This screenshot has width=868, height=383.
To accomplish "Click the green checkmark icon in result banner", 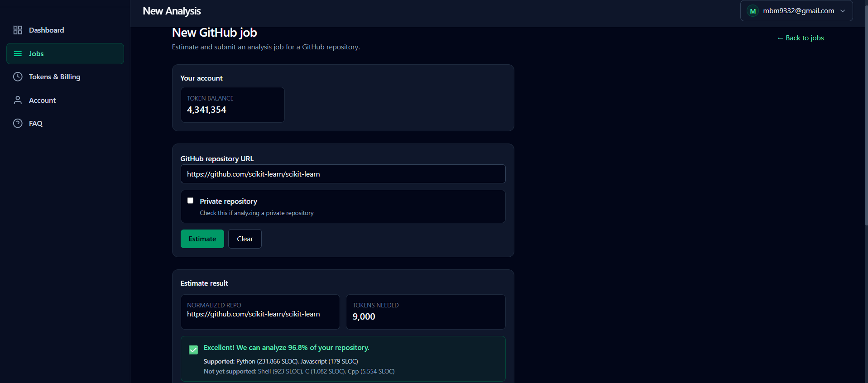I will click(193, 349).
